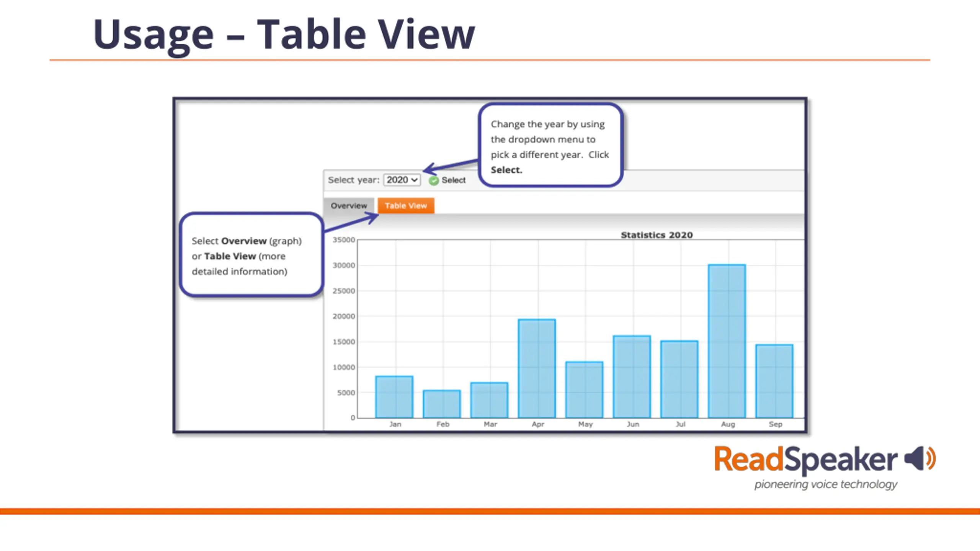This screenshot has height=551, width=980.
Task: Click the ReadSpeaker logo wordmark
Action: (x=805, y=460)
